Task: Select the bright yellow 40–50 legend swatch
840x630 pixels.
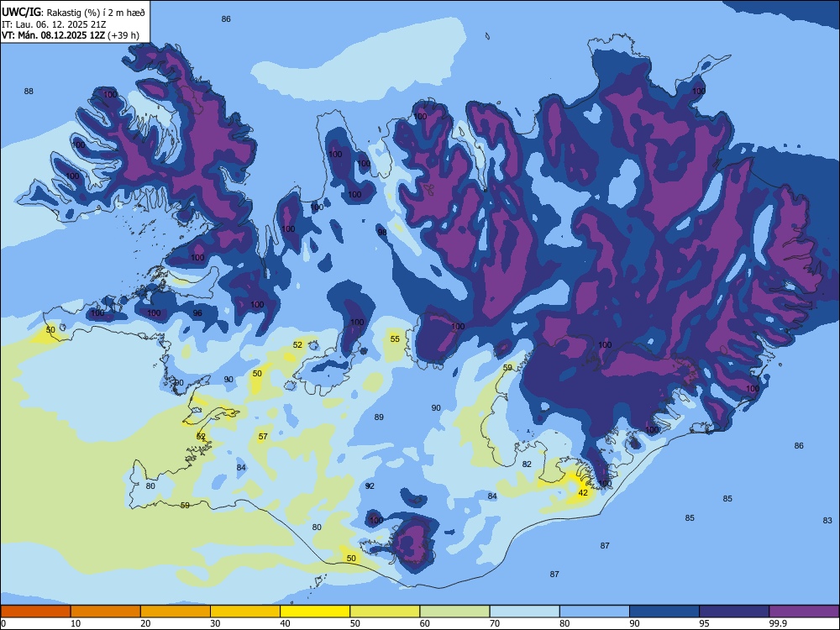Action: pyautogui.click(x=315, y=612)
